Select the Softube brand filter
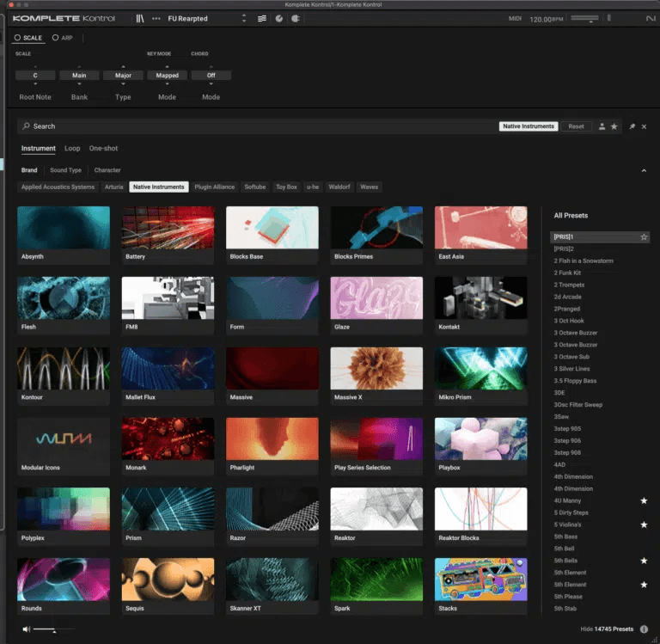The width and height of the screenshot is (660, 644). (255, 187)
